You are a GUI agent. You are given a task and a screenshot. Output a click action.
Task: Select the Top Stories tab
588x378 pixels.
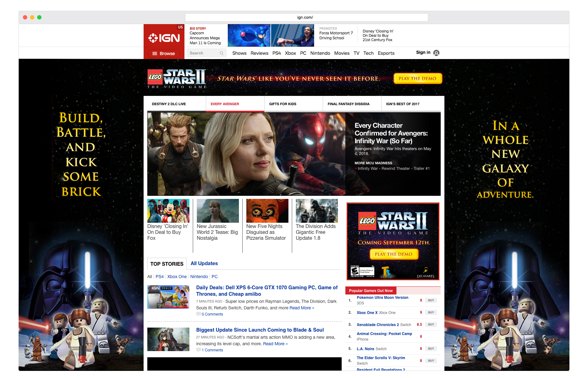167,264
